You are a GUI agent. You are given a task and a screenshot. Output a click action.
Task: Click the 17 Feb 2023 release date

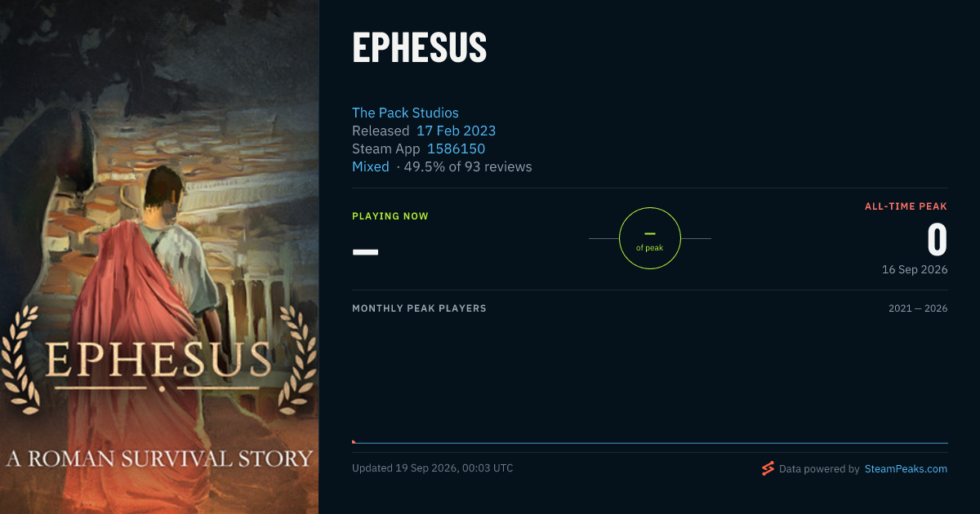coord(456,131)
